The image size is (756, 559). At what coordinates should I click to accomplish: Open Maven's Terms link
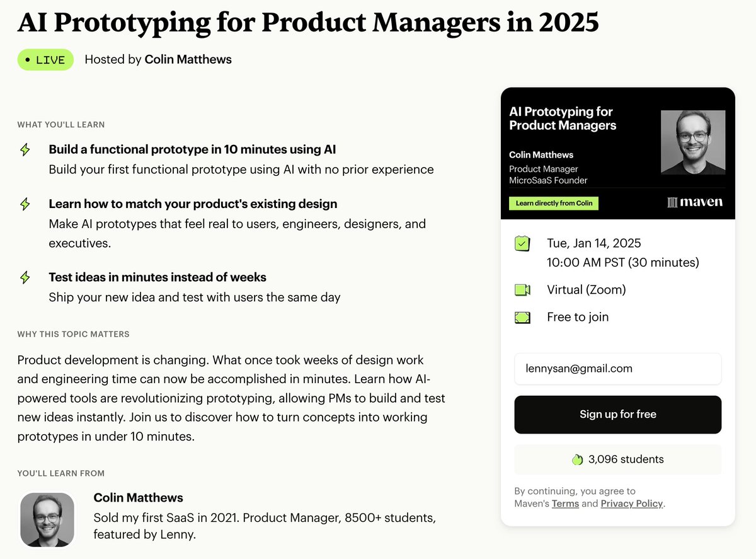pos(565,504)
